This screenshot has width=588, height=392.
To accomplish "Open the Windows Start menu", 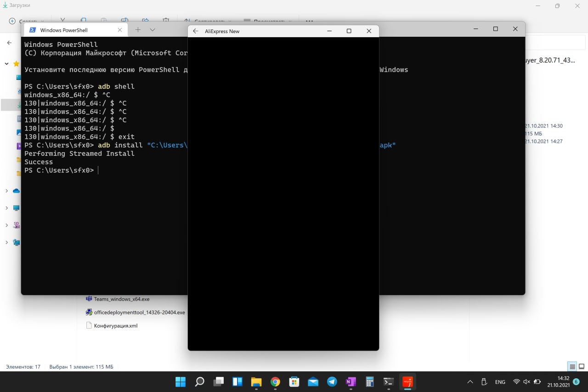I will tap(181, 382).
